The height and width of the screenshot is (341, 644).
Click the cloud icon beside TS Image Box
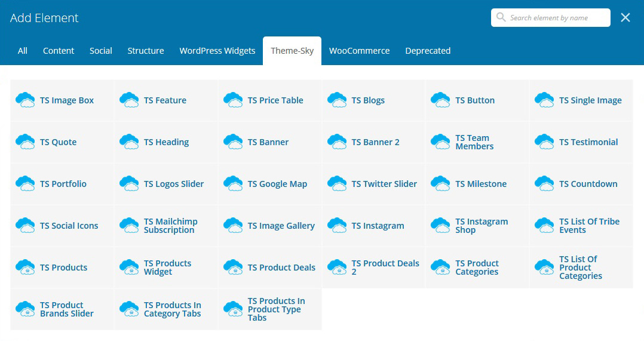[25, 100]
